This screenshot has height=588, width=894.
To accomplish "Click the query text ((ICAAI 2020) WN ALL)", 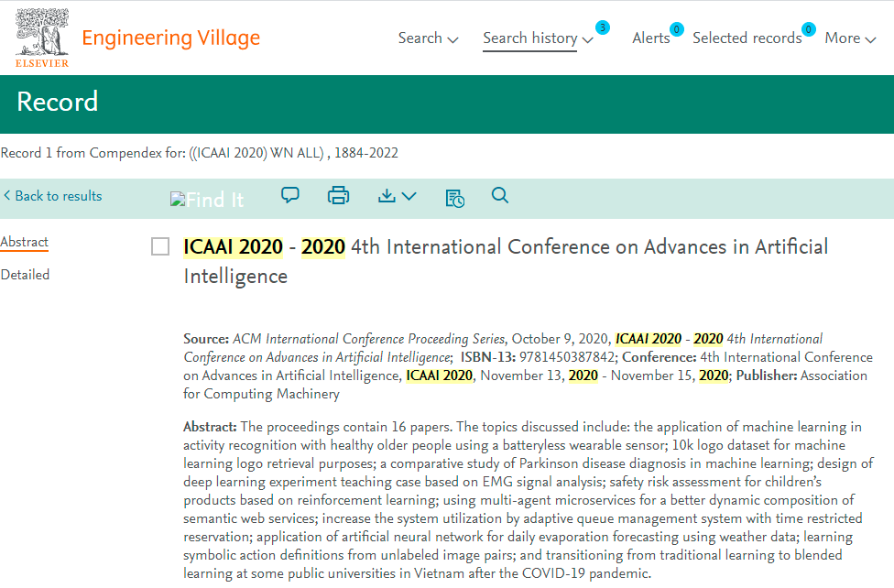I will (x=256, y=153).
